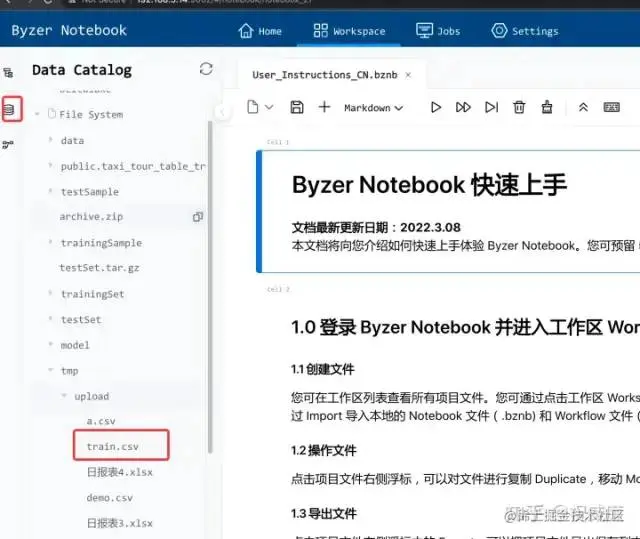Open the Markdown cell type dropdown
This screenshot has width=640, height=539.
click(x=373, y=108)
